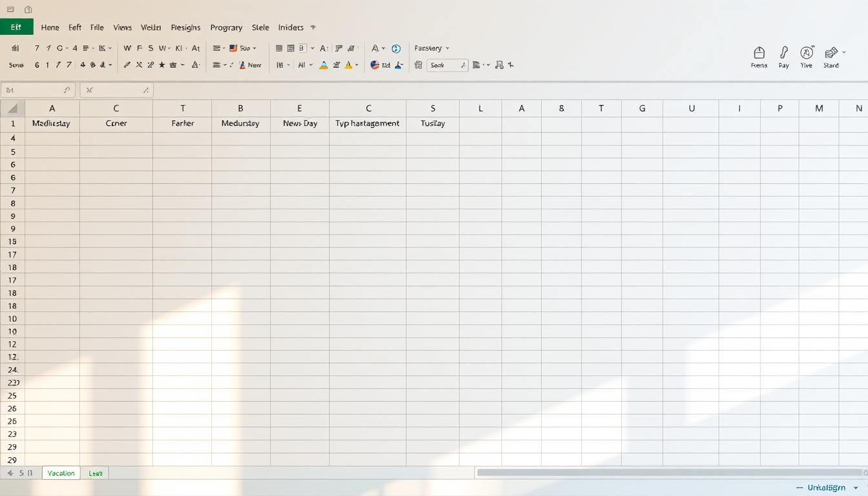This screenshot has width=868, height=496.
Task: Select the column header E
Action: click(x=300, y=108)
